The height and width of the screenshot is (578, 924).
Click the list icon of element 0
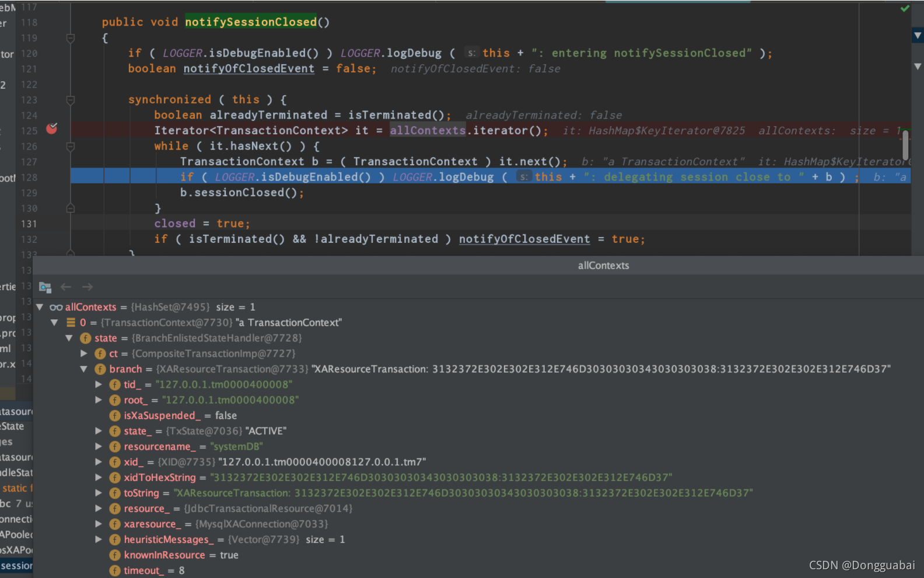pos(71,322)
